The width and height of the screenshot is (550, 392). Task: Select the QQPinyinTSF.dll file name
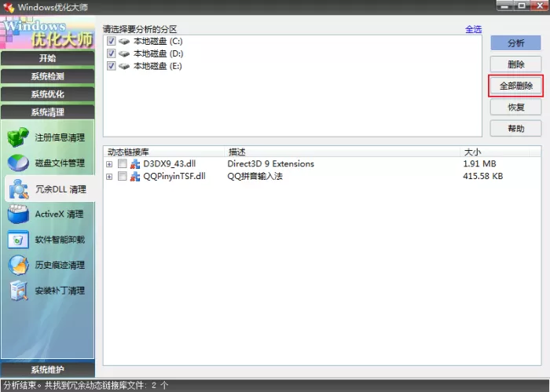click(174, 176)
